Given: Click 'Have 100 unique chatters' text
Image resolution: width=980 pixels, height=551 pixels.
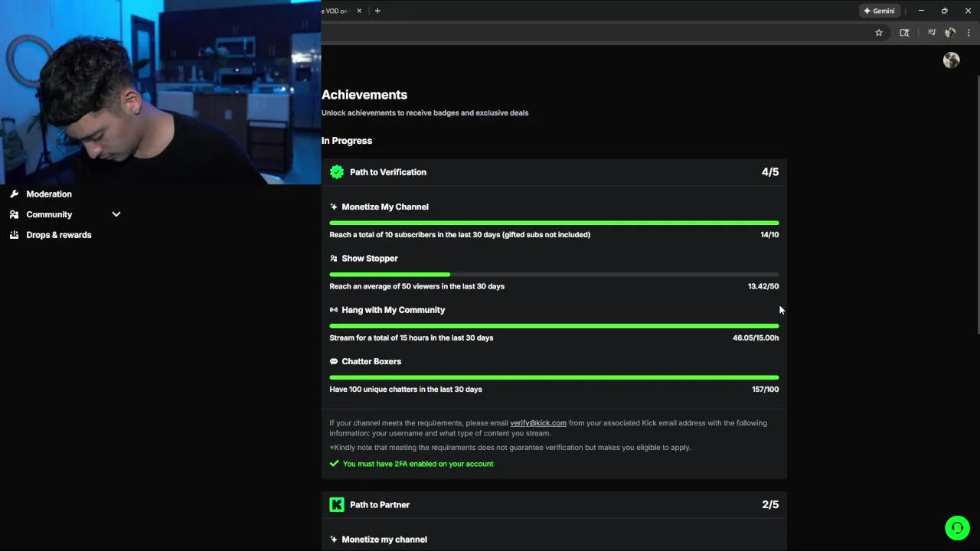Looking at the screenshot, I should (406, 390).
